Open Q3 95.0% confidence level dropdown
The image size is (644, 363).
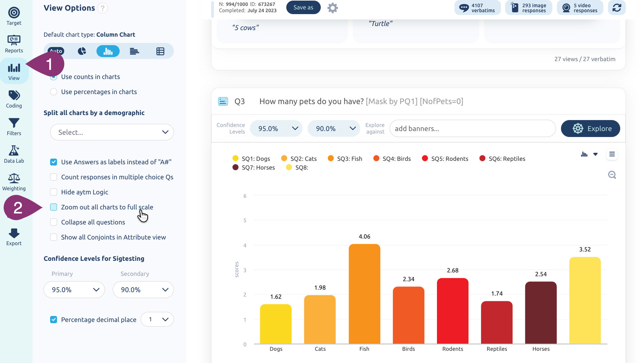click(276, 129)
